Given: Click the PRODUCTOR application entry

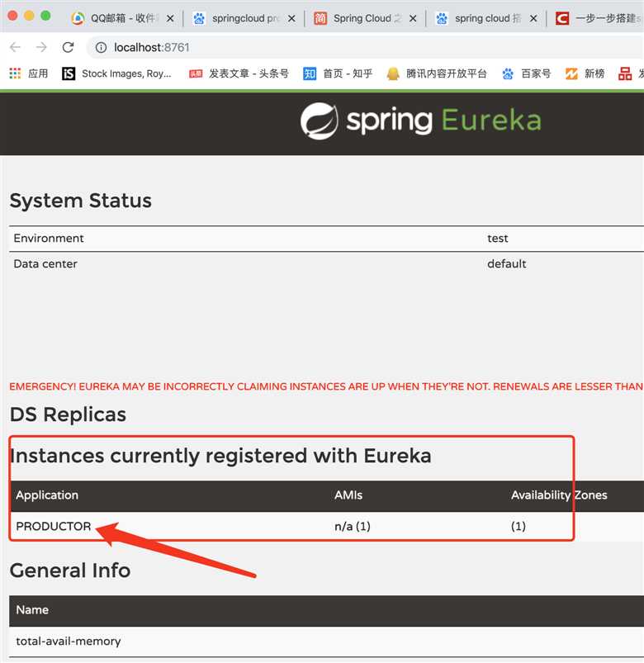Looking at the screenshot, I should point(54,526).
